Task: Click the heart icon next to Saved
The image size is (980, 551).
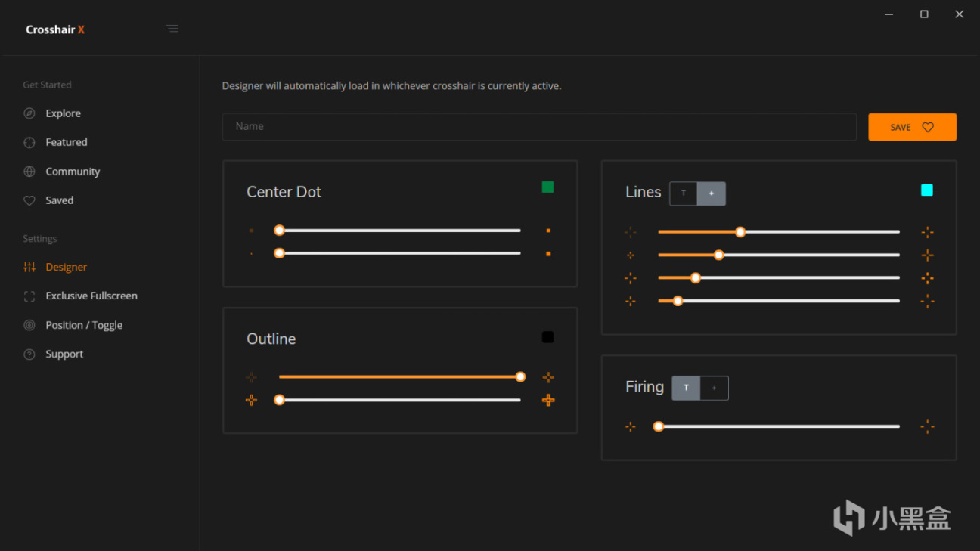Action: tap(29, 200)
